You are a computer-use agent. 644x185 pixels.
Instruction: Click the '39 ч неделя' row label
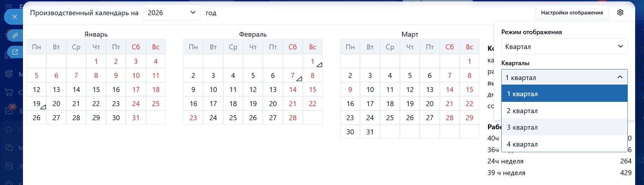507,173
